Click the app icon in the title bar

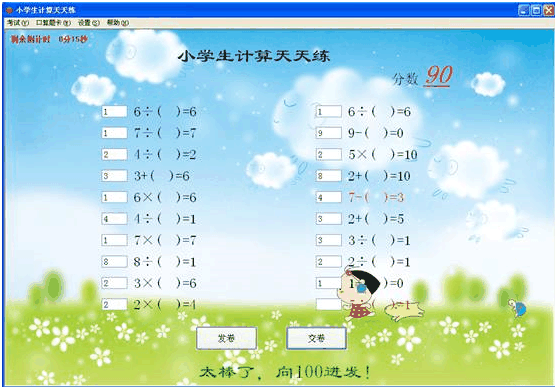[9, 10]
